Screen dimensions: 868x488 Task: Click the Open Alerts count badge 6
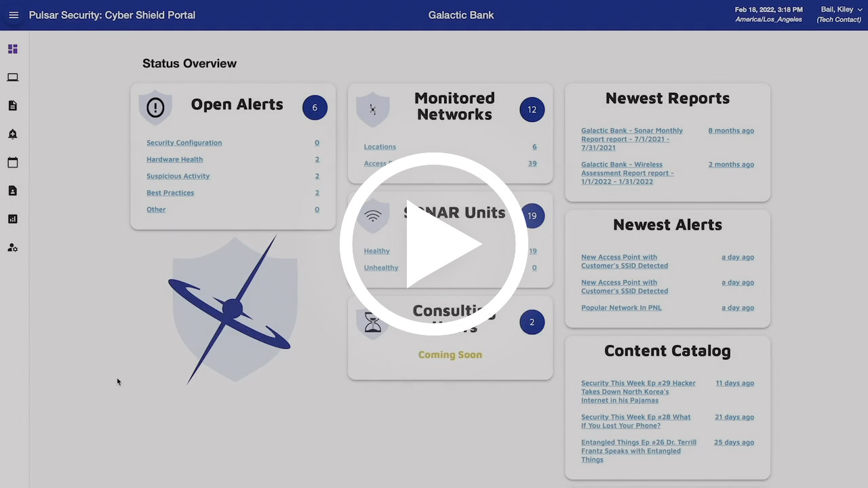point(315,108)
